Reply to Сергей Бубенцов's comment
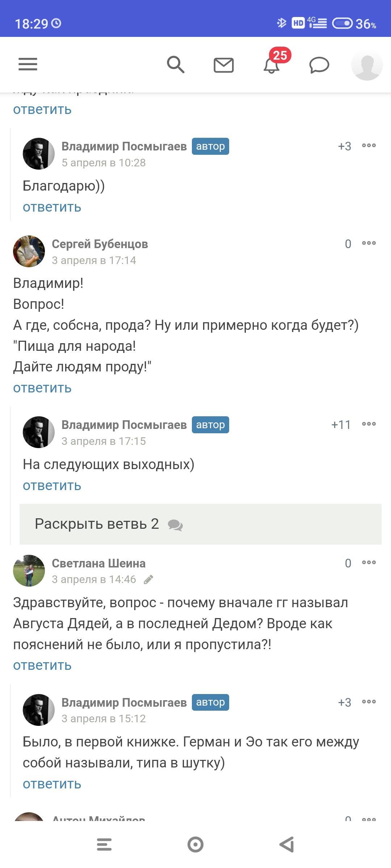The width and height of the screenshot is (391, 868). click(42, 388)
